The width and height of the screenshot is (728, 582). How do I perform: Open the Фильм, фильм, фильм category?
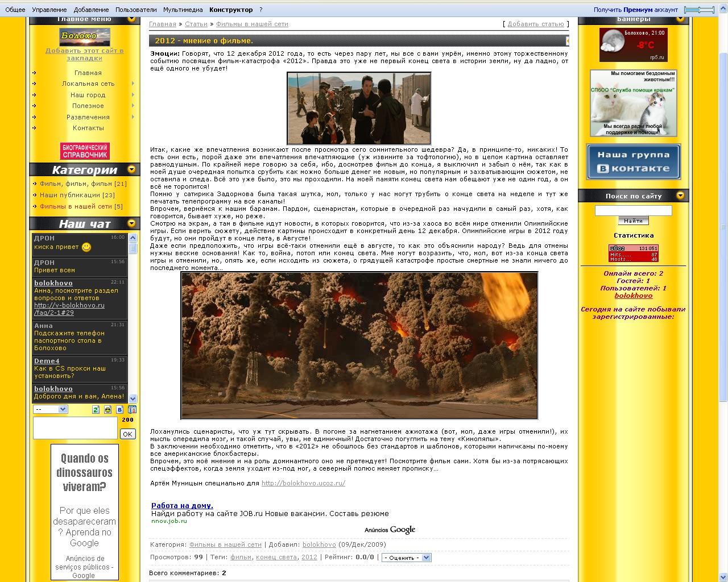click(76, 184)
